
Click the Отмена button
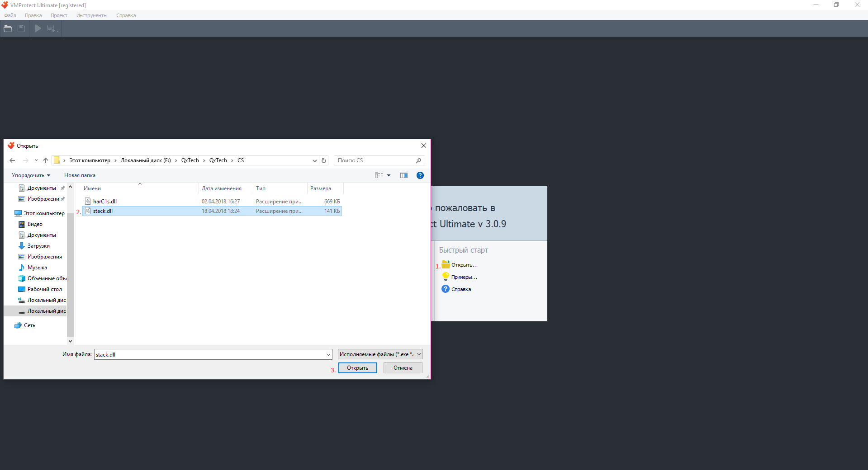tap(403, 368)
